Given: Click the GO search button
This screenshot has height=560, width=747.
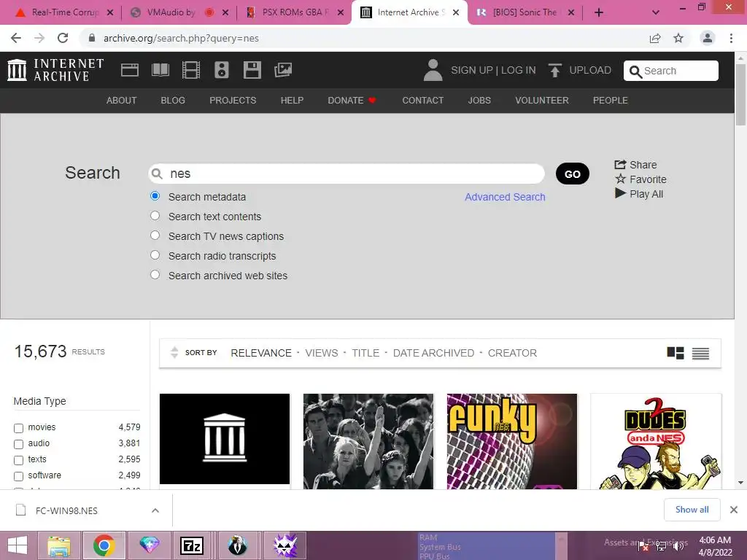Looking at the screenshot, I should click(x=572, y=174).
